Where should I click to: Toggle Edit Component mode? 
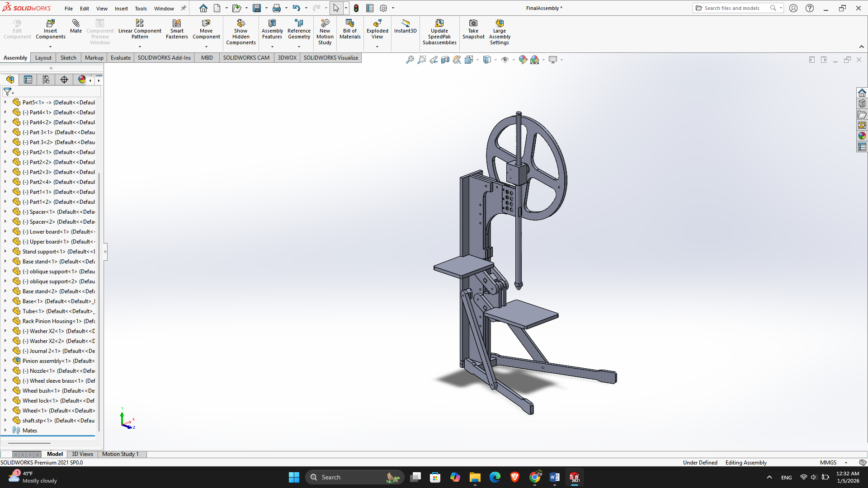coord(17,28)
